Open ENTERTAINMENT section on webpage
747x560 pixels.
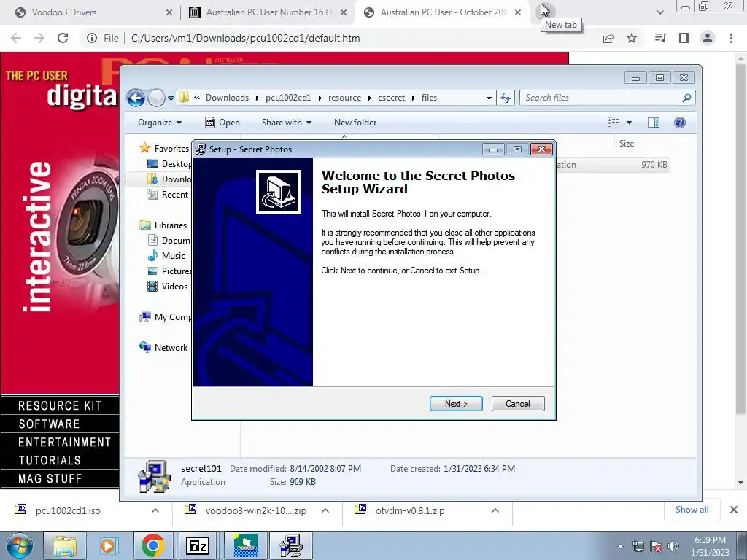click(60, 442)
